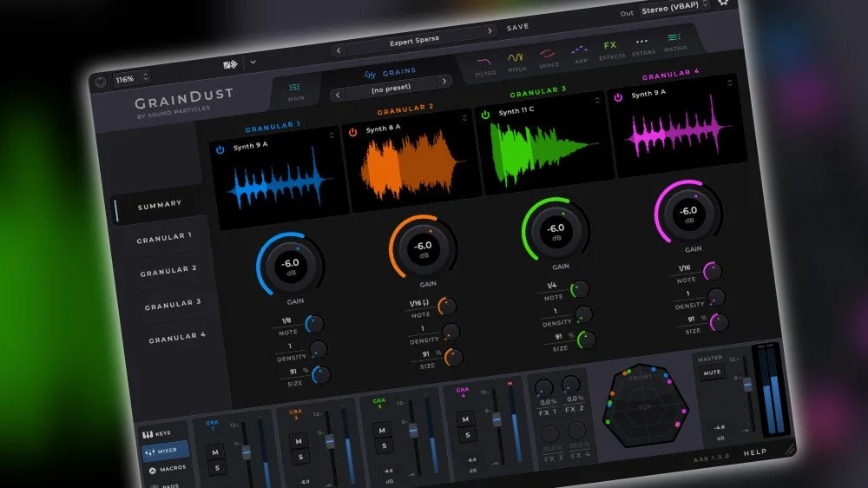Select the Granular 1 sidebar tab
Image resolution: width=868 pixels, height=488 pixels.
(x=164, y=238)
